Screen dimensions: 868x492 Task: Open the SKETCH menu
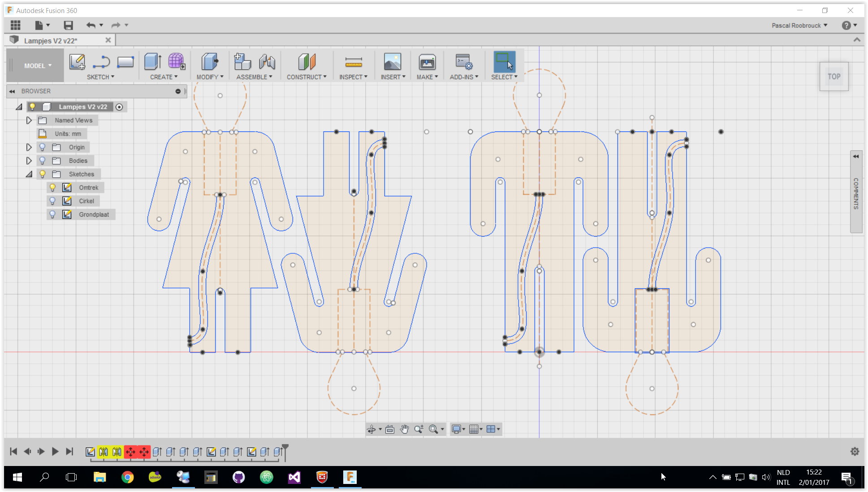[100, 77]
